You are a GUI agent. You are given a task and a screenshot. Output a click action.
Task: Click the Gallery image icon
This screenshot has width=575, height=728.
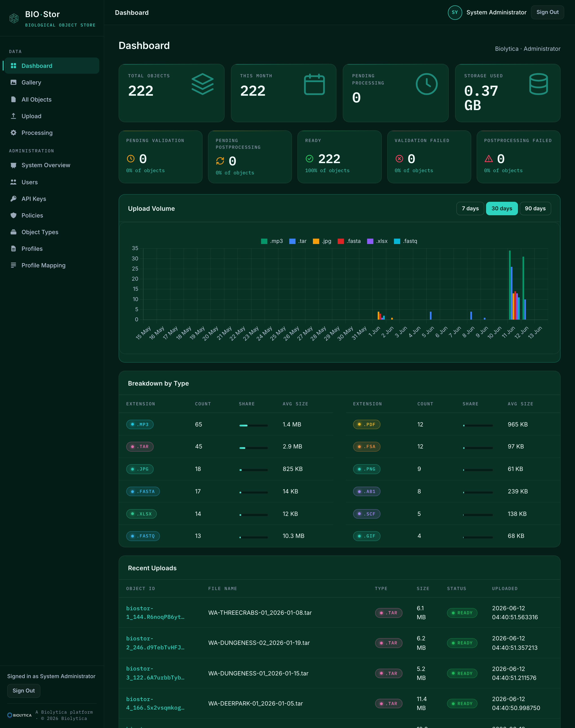click(13, 82)
